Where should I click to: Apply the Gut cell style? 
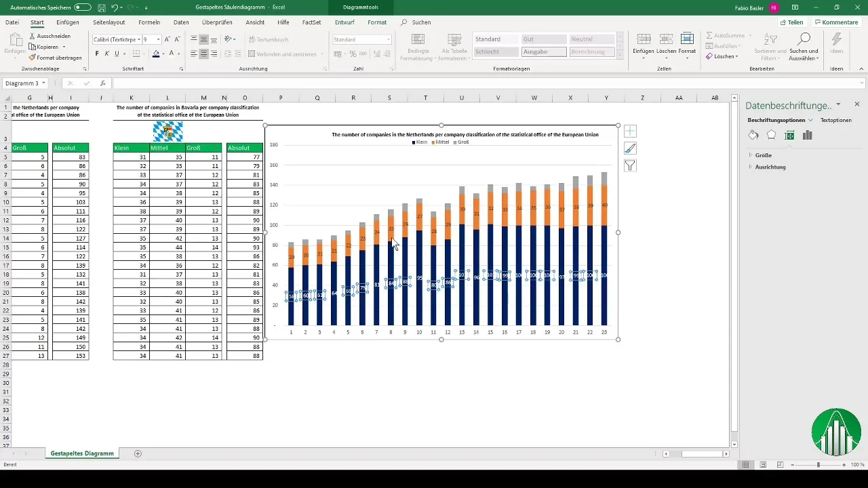543,39
